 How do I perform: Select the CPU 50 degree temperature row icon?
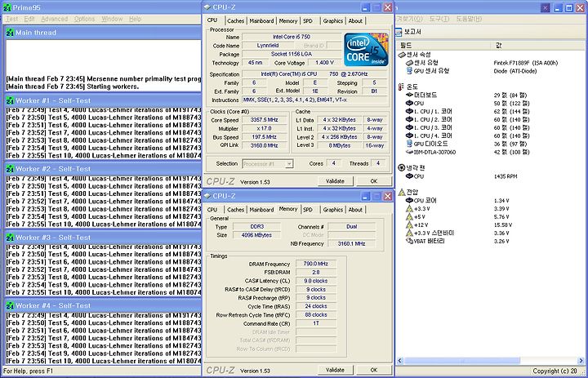tap(409, 104)
